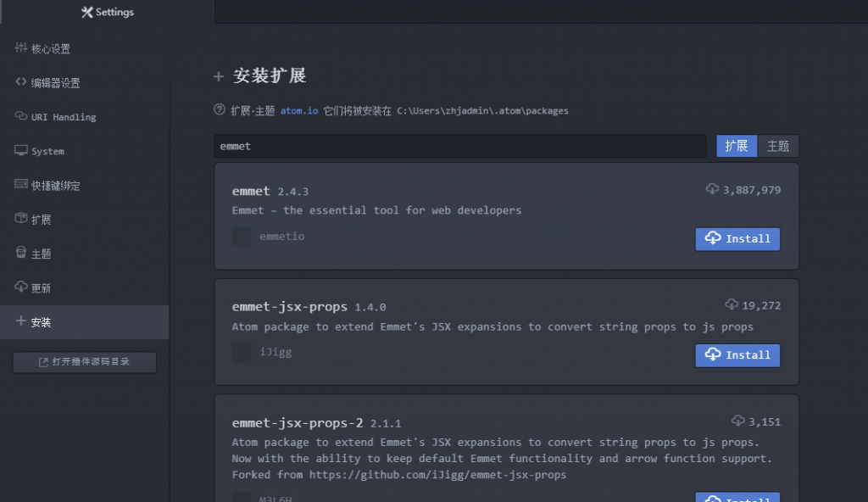Select the System monitor icon
868x502 pixels.
(x=21, y=150)
